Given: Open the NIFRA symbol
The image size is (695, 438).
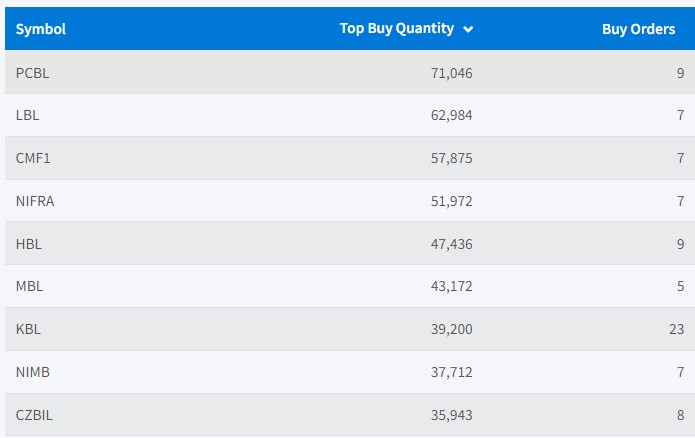Looking at the screenshot, I should (35, 201).
